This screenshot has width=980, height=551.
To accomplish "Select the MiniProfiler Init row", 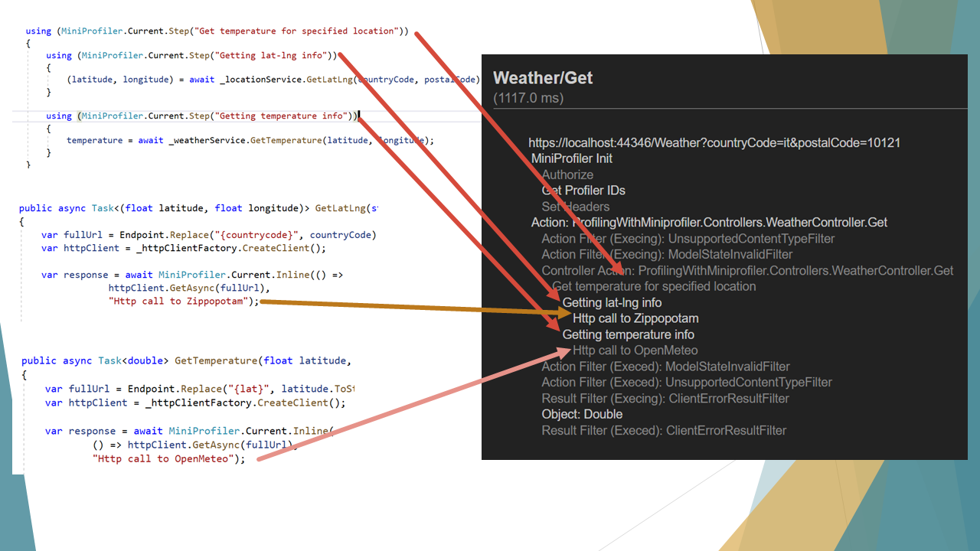I will [572, 158].
